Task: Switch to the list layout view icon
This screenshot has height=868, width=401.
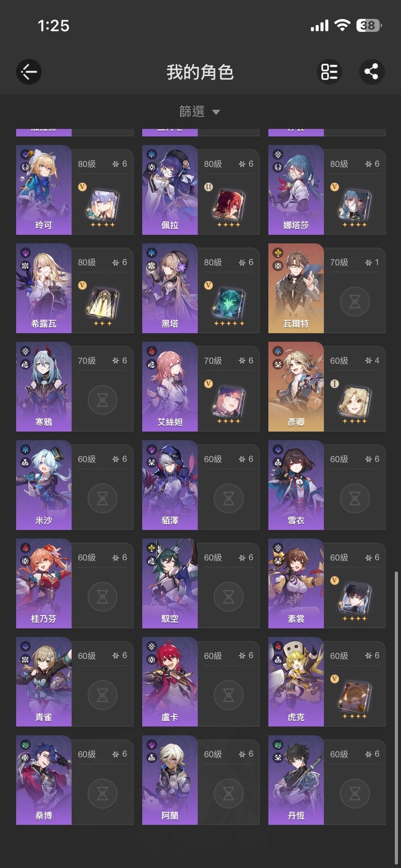Action: (x=329, y=72)
